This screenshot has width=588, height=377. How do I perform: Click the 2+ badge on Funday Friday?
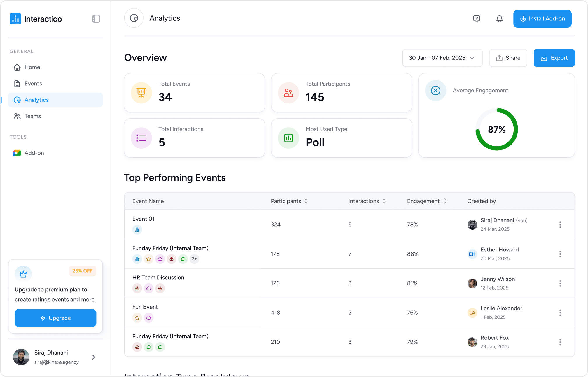[194, 259]
